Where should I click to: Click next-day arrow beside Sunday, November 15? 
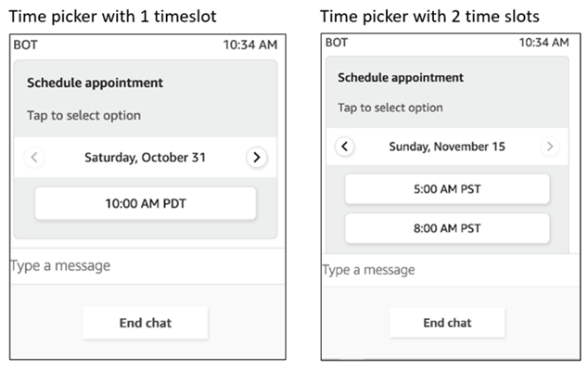550,147
